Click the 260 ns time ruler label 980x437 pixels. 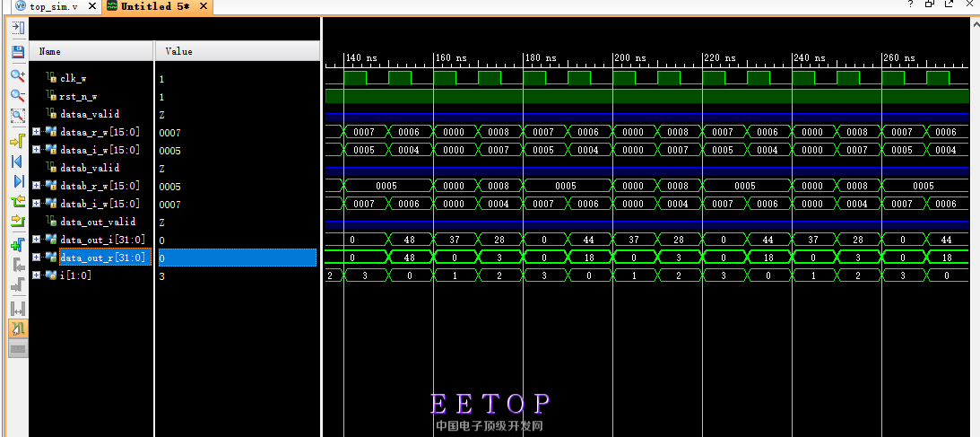[x=898, y=57]
